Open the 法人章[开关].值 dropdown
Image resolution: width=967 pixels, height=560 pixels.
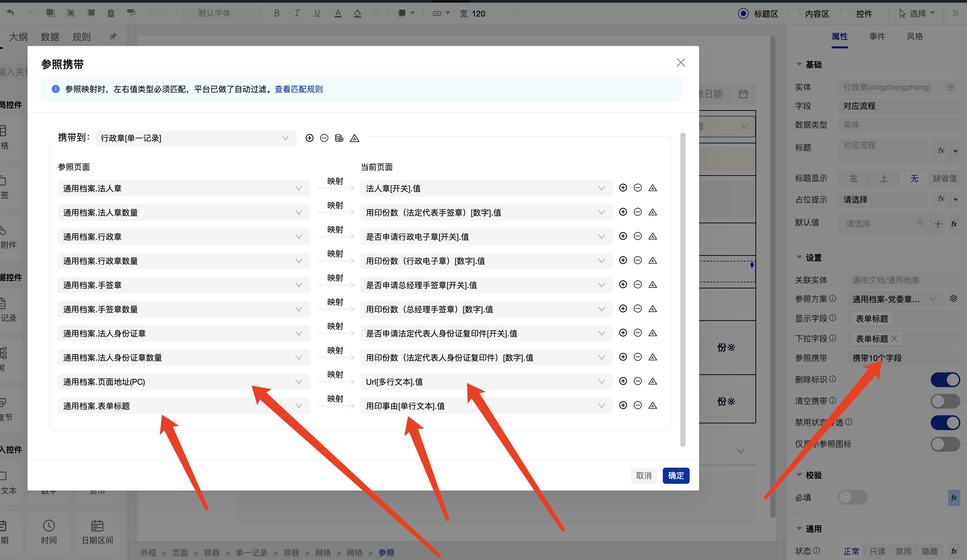pyautogui.click(x=486, y=188)
